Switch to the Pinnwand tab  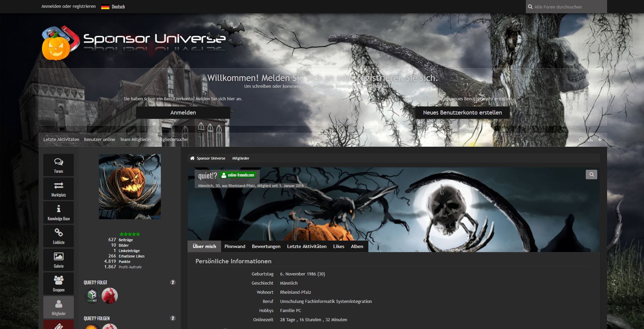235,246
